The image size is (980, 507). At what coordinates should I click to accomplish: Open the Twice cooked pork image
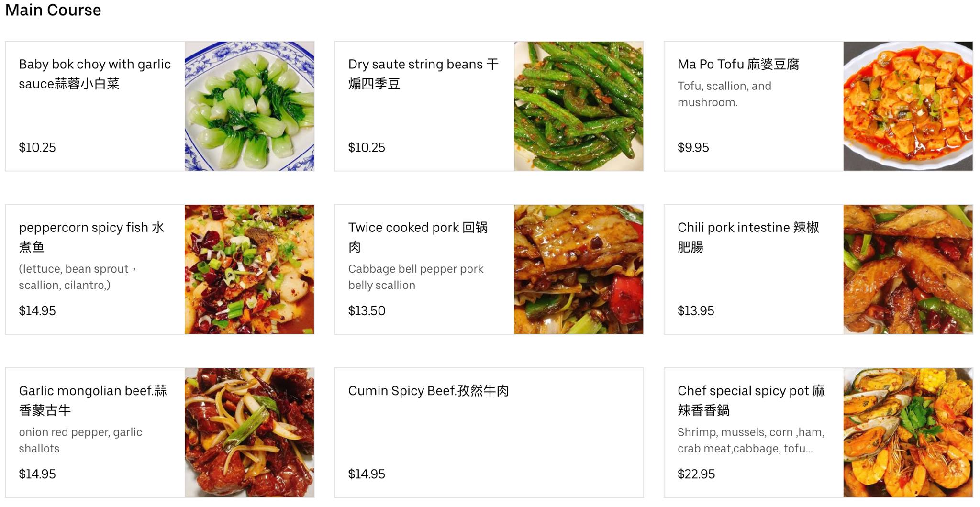click(x=579, y=269)
